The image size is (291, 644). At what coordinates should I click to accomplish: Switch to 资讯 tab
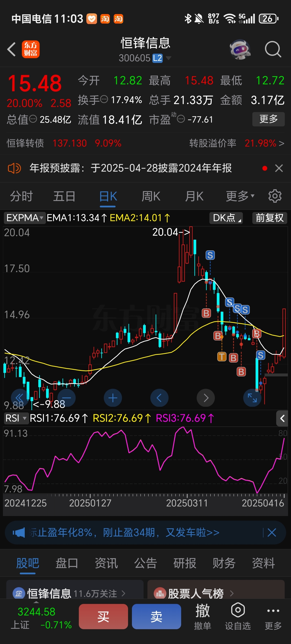coord(106,563)
